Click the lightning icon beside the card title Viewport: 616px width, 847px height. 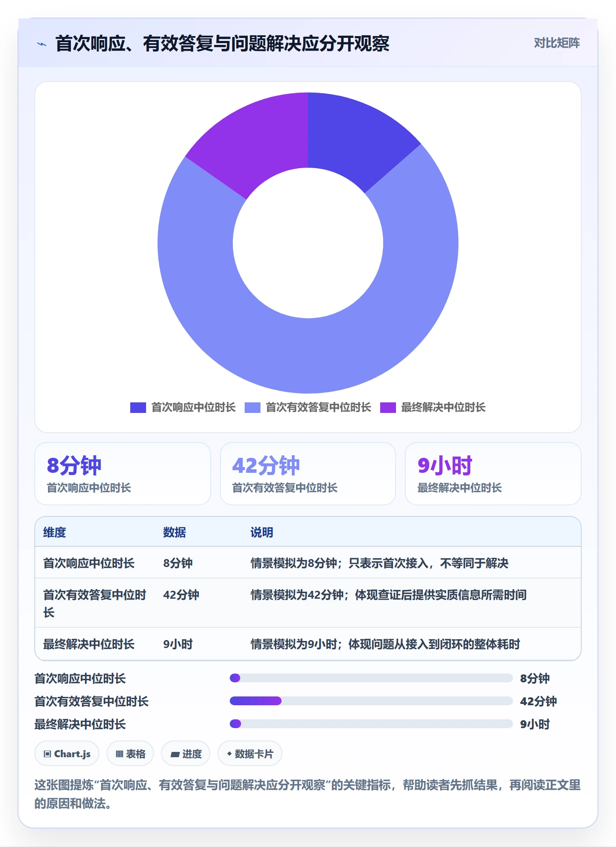click(x=42, y=44)
